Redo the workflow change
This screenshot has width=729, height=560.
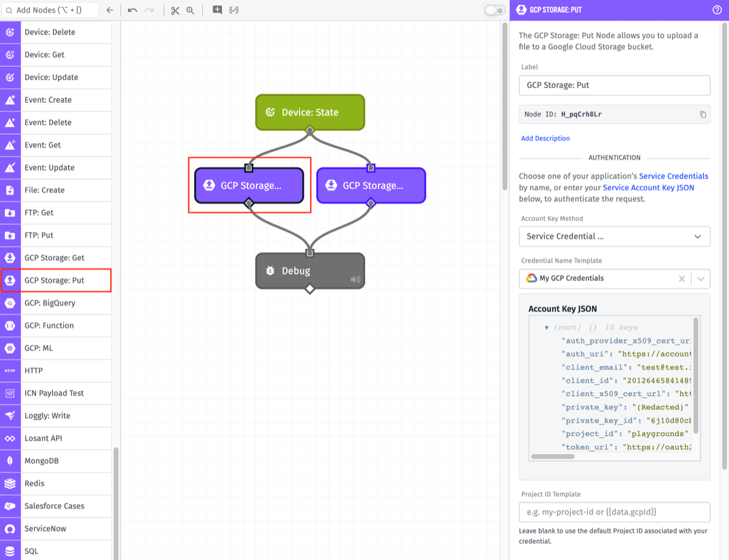coord(149,10)
